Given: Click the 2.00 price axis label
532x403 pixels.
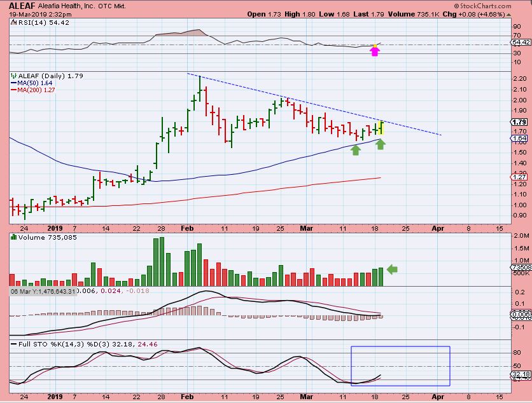Looking at the screenshot, I should pos(520,100).
